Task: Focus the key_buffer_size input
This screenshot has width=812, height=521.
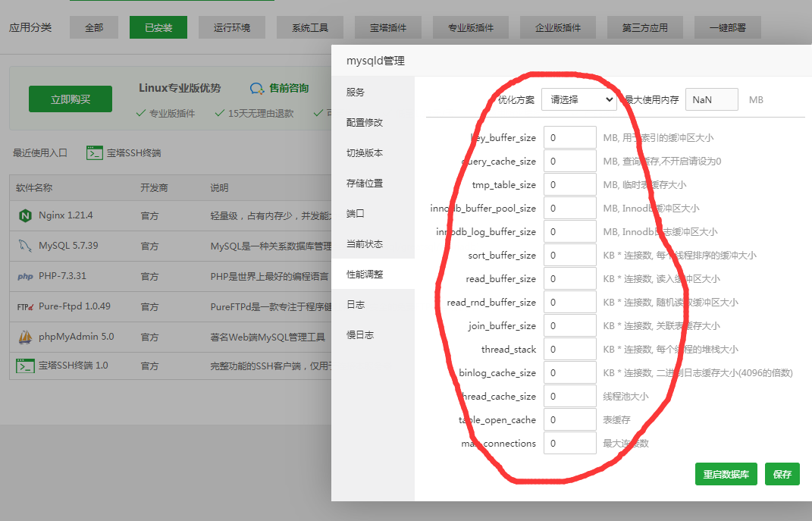Action: tap(569, 138)
